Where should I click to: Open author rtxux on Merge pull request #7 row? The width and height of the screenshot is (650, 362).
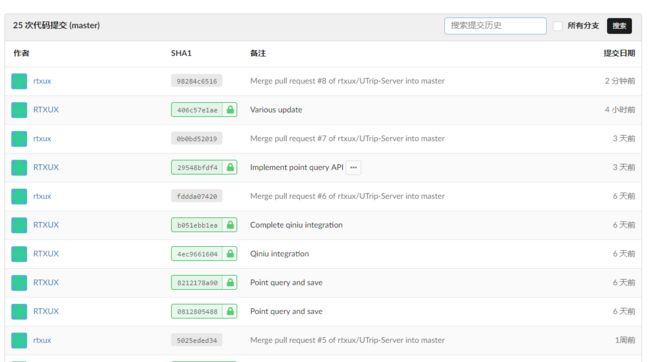(42, 138)
